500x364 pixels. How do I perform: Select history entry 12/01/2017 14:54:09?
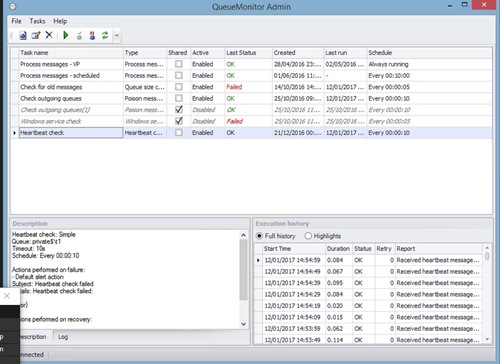(x=368, y=317)
